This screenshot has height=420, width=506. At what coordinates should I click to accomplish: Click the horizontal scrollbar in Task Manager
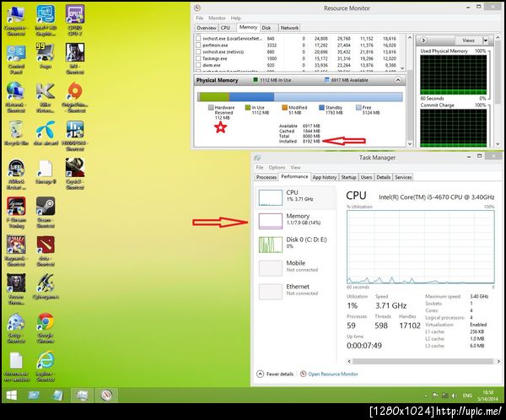(x=423, y=361)
